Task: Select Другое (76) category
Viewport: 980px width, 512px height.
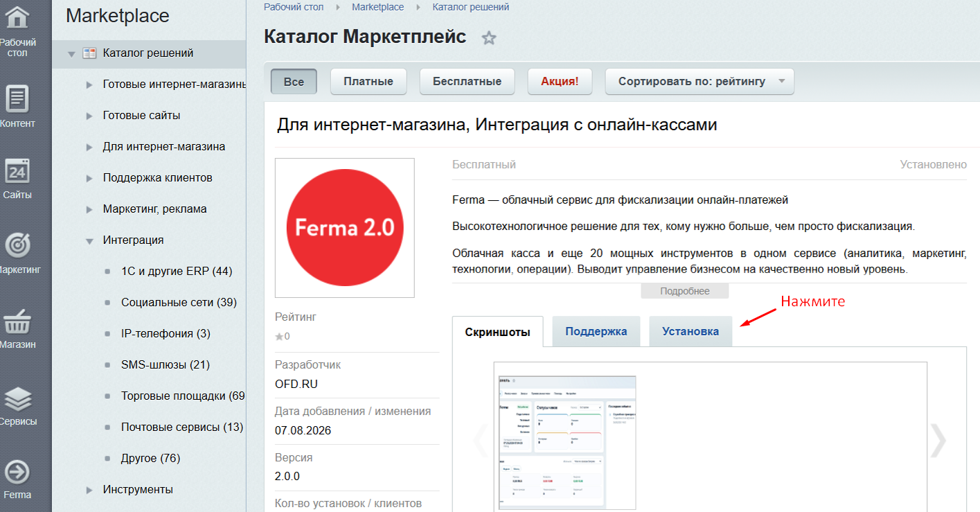Action: click(150, 458)
